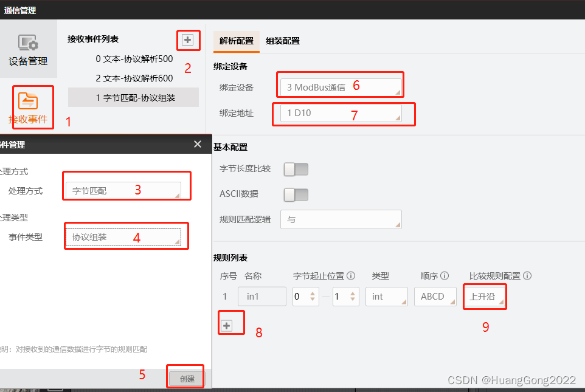Open the 事件类型 协议组装 dropdown

pos(123,237)
